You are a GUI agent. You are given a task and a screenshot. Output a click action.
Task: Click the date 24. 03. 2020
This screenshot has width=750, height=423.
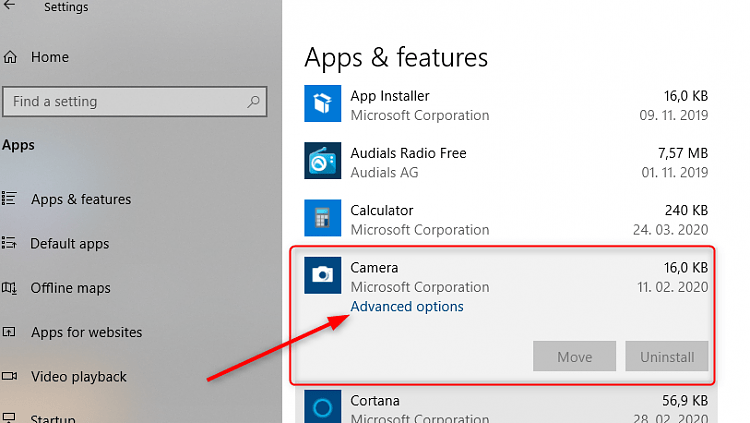coord(670,230)
